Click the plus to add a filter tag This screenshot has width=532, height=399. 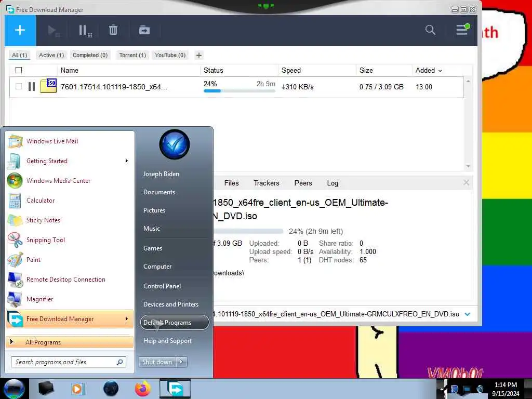tap(199, 55)
